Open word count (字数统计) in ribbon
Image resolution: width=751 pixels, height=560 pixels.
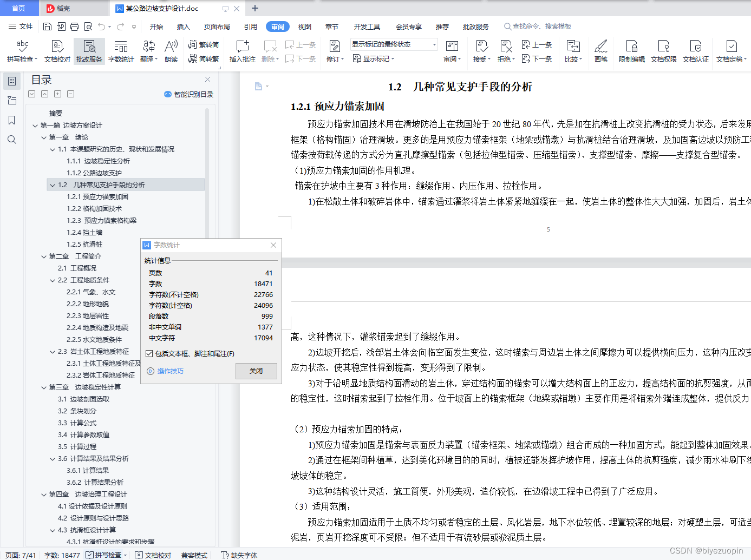pos(121,51)
